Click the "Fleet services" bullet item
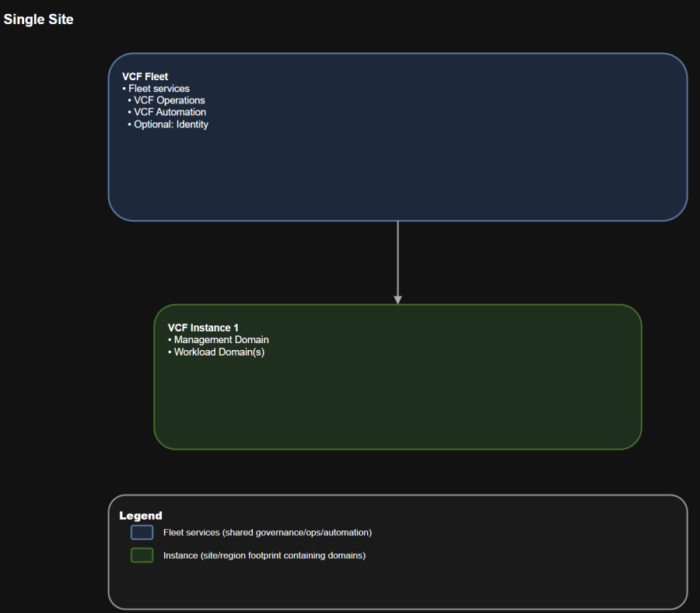 click(159, 89)
